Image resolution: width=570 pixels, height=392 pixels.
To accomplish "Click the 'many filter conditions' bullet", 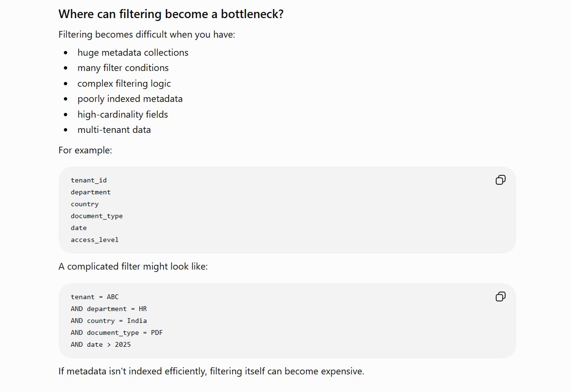I will (x=123, y=68).
